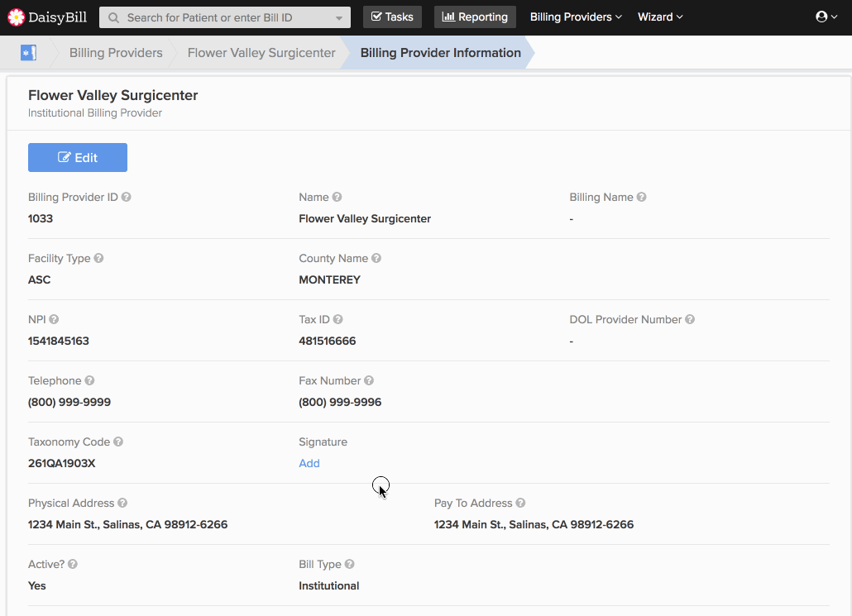This screenshot has height=616, width=852.
Task: Show help icon for Billing Name
Action: 641,197
